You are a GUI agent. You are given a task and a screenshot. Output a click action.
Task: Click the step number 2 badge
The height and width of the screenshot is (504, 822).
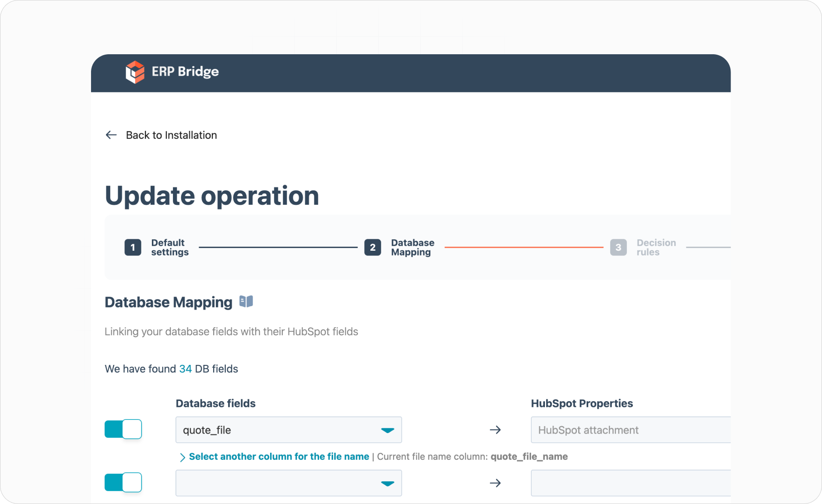pyautogui.click(x=372, y=248)
